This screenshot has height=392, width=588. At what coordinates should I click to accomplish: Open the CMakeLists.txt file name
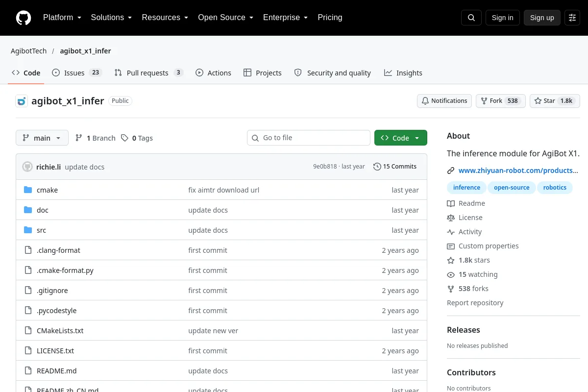coord(60,331)
